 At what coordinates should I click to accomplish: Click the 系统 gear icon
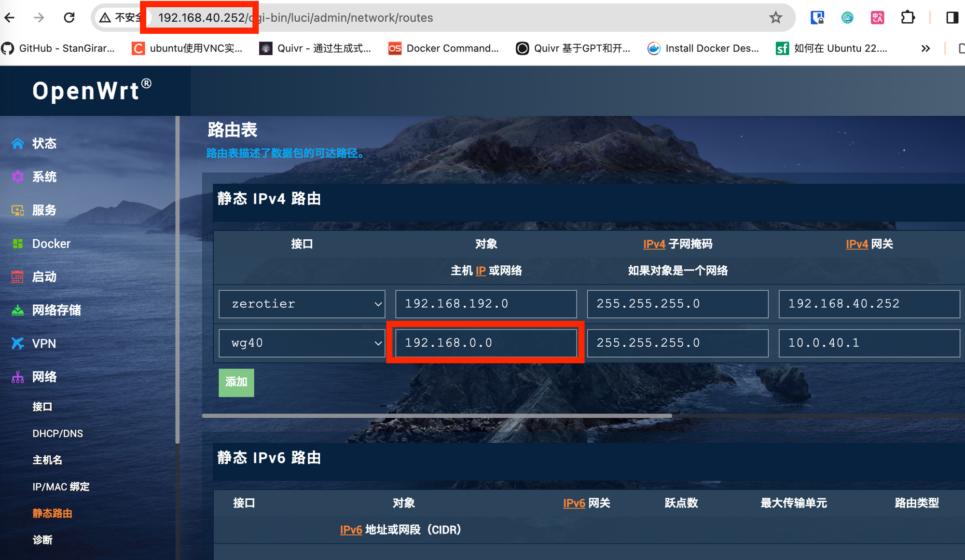(x=18, y=177)
